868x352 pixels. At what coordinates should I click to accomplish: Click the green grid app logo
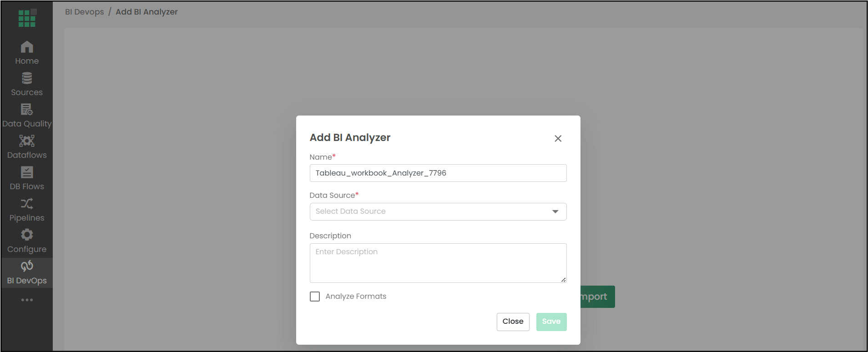(27, 18)
